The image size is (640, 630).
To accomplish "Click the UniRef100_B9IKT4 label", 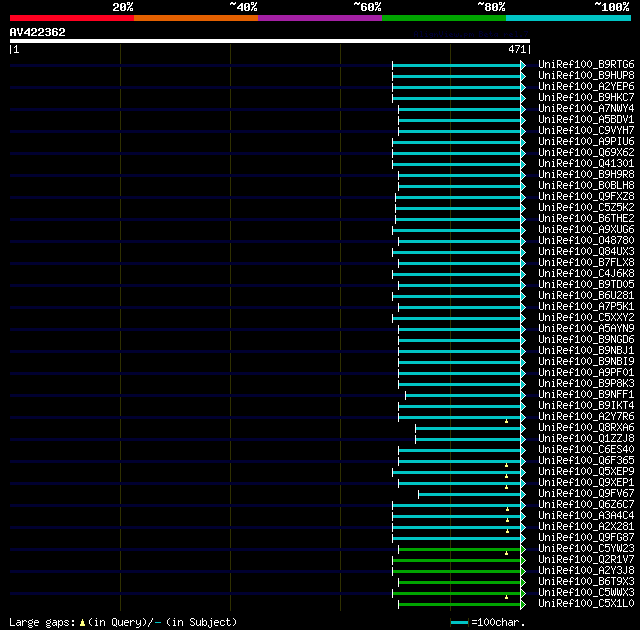I will (586, 406).
